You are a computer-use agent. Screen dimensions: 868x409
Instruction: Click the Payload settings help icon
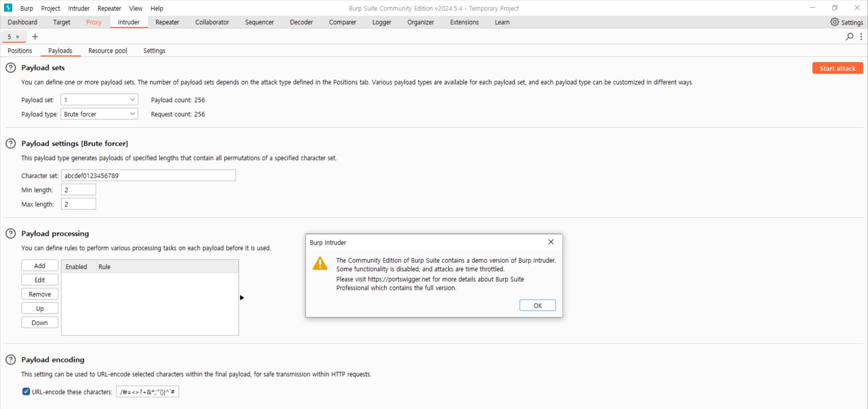pyautogui.click(x=11, y=143)
